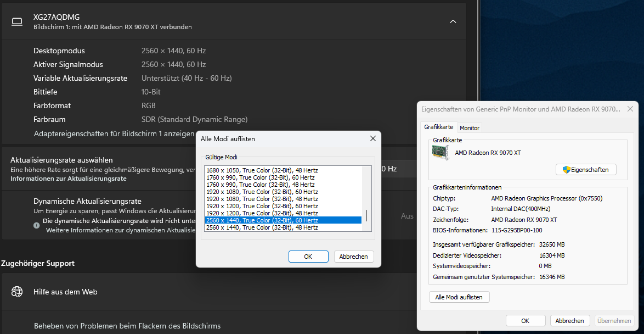Click the BIOS-Informationen value 115-G295BP00-100
Image resolution: width=644 pixels, height=334 pixels.
click(516, 230)
